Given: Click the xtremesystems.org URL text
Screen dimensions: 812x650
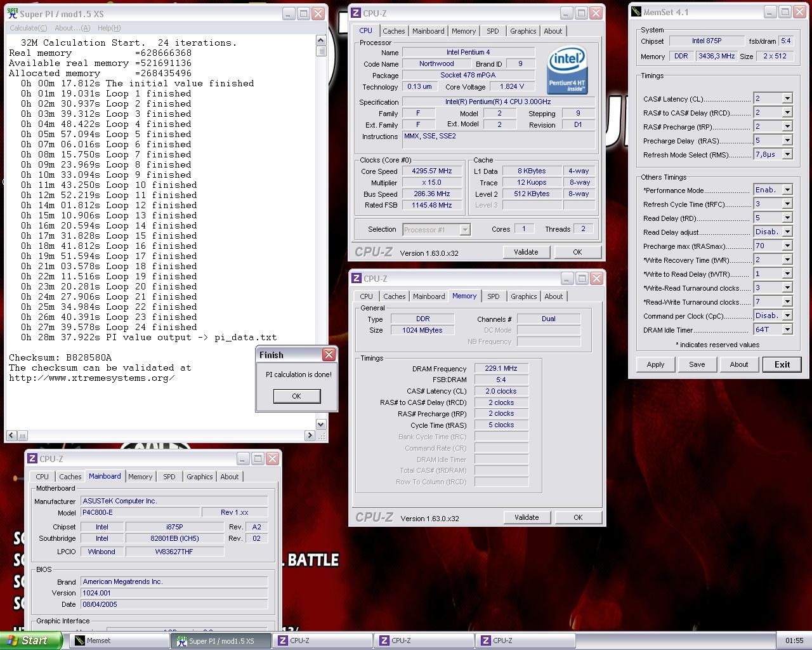Looking at the screenshot, I should (92, 378).
